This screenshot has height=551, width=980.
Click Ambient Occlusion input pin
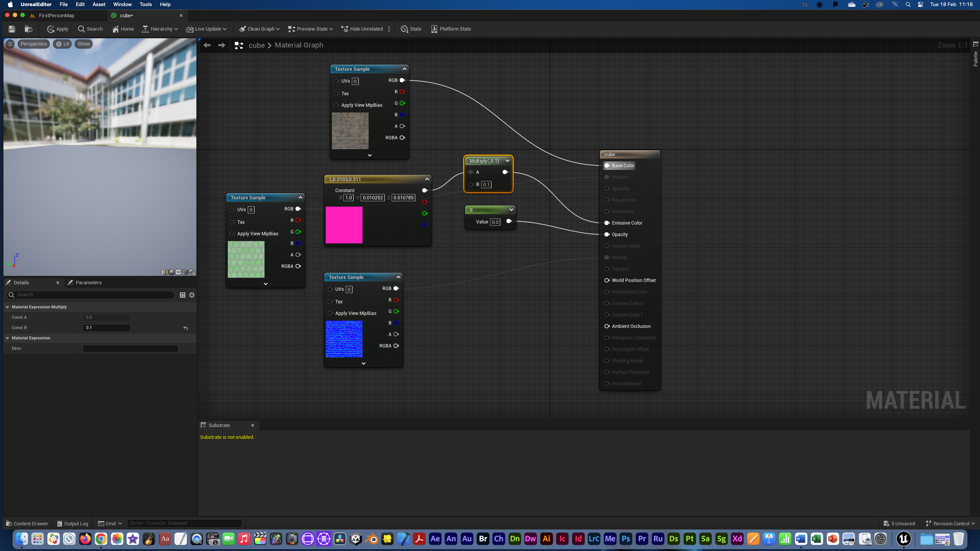point(607,326)
